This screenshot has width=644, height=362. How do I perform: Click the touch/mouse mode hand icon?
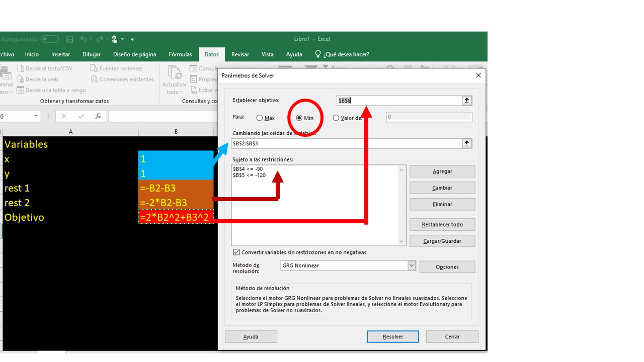(x=115, y=39)
